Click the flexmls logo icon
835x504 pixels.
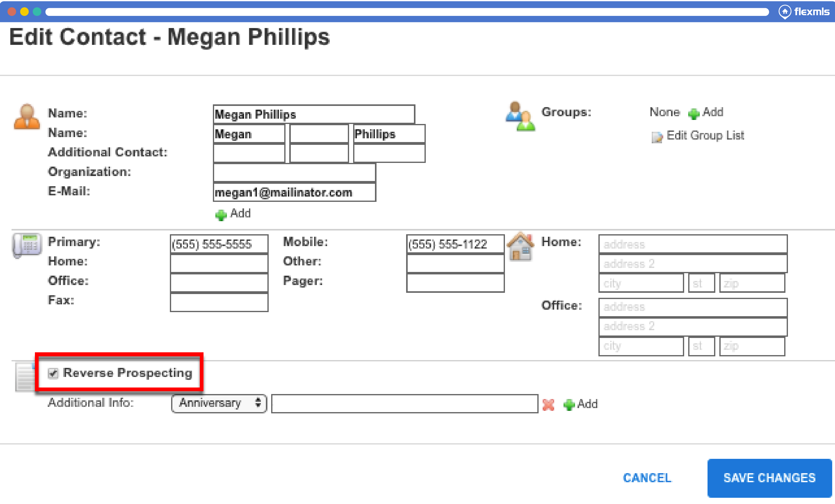click(x=785, y=12)
